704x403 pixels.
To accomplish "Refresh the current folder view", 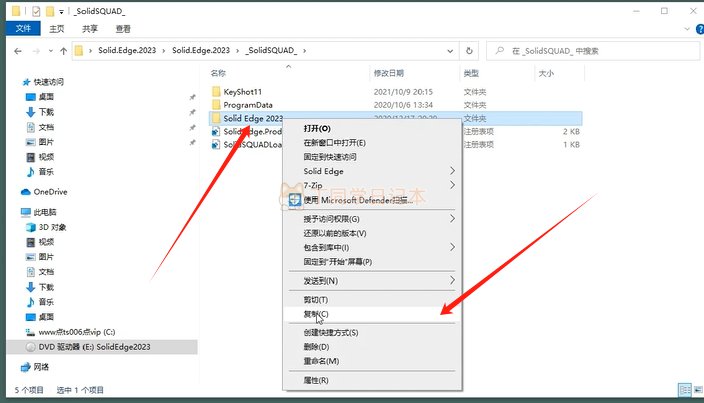I will point(469,51).
